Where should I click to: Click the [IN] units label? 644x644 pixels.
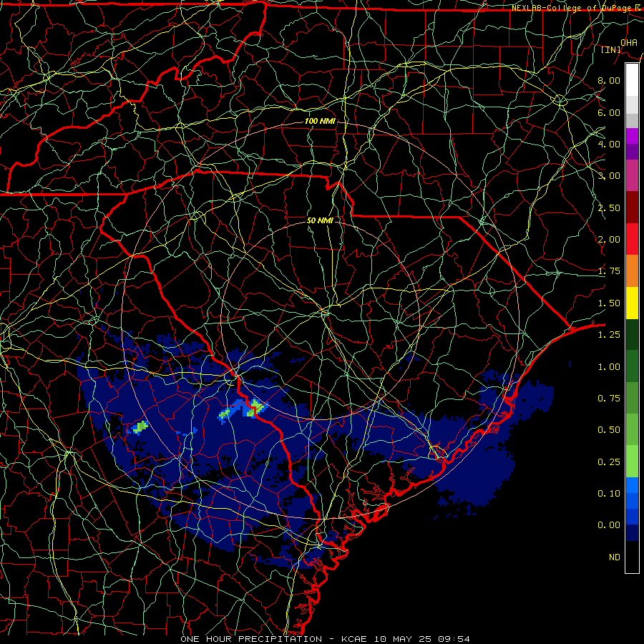611,49
